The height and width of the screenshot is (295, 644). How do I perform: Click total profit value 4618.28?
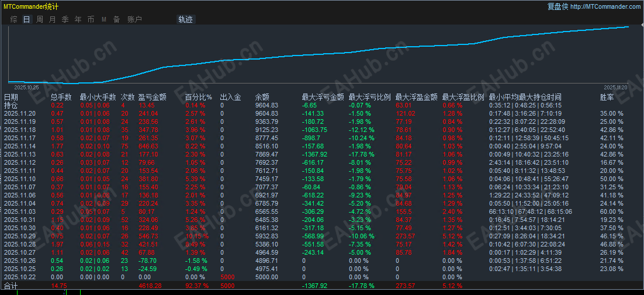[x=150, y=286]
